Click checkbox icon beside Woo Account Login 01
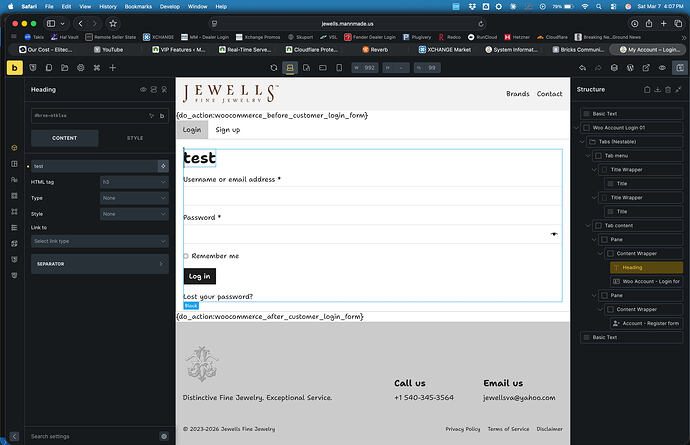Viewport: 690px width, 445px height. 586,128
